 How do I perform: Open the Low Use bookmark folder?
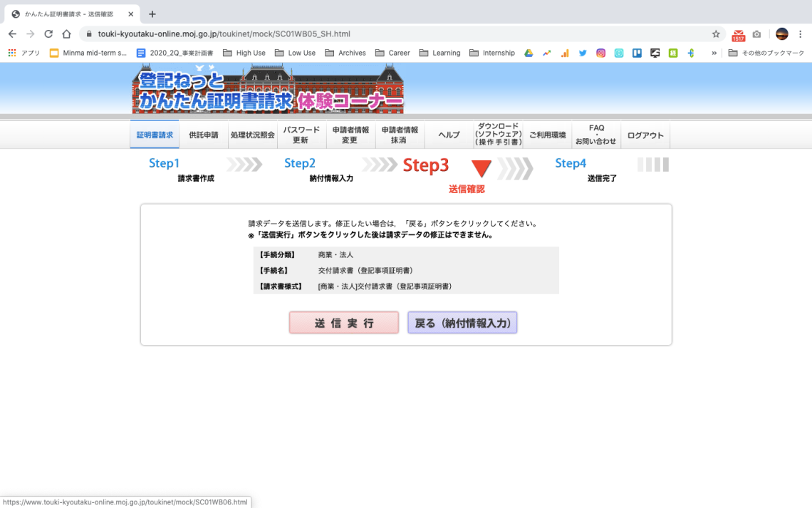pos(295,53)
